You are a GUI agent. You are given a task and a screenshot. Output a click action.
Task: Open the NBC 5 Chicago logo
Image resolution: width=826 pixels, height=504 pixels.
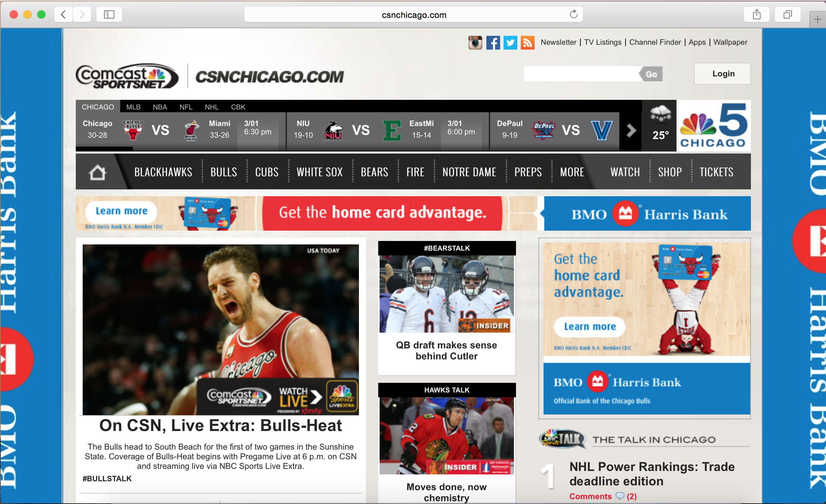(714, 125)
